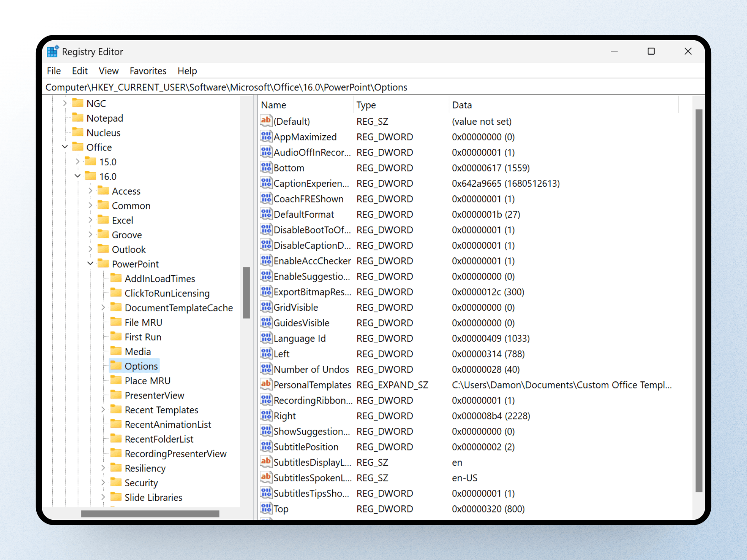Click the SubtitlesDisplayL... string icon
747x560 pixels.
pyautogui.click(x=266, y=462)
